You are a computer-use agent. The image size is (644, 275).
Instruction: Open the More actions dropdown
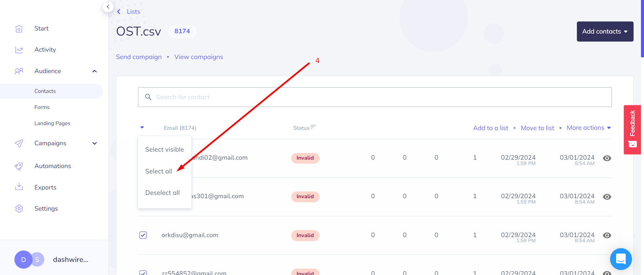click(x=589, y=128)
